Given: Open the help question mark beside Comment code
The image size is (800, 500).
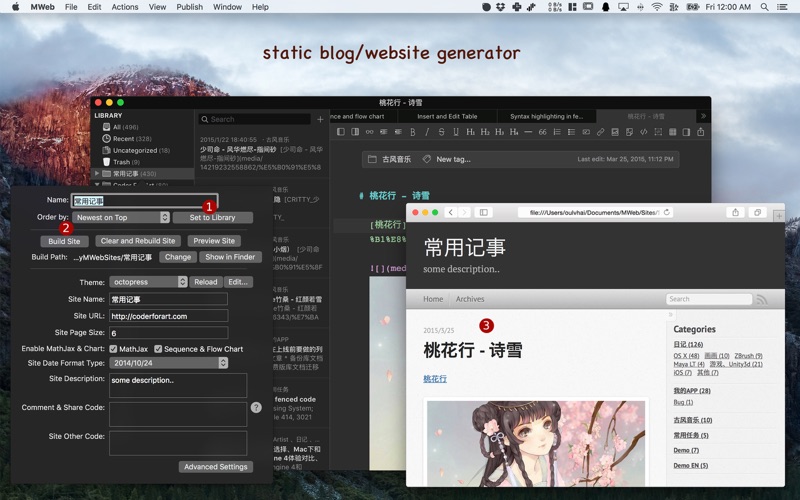Looking at the screenshot, I should 256,408.
